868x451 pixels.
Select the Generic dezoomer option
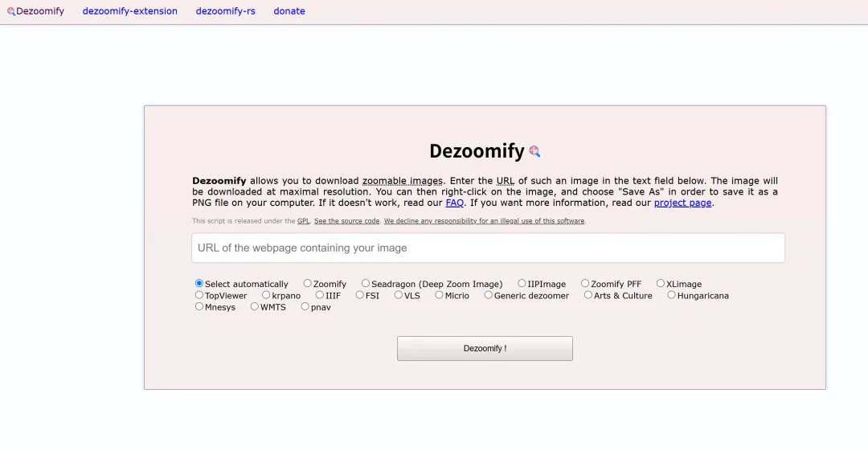point(489,295)
